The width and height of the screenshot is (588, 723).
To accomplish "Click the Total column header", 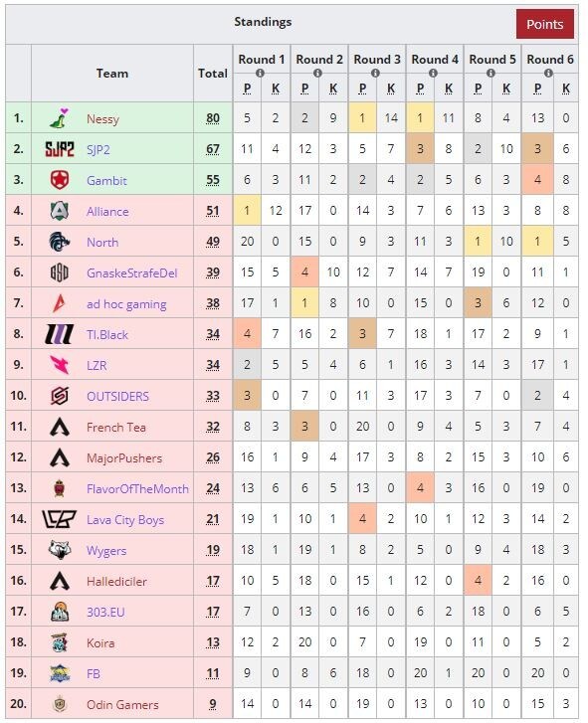I will [x=213, y=74].
